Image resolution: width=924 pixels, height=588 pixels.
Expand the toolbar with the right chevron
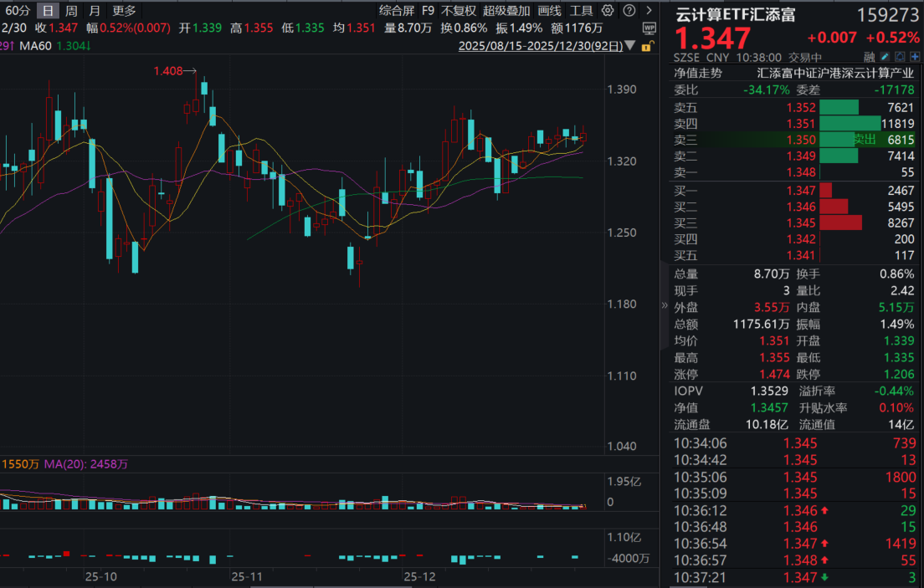coord(649,11)
